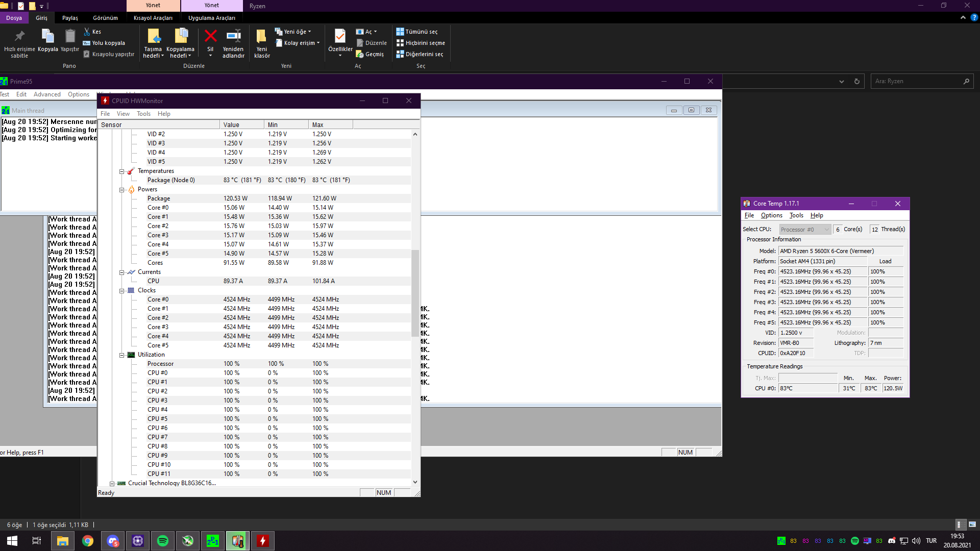
Task: Click Yolu kopyala in the ribbon
Action: pos(104,43)
